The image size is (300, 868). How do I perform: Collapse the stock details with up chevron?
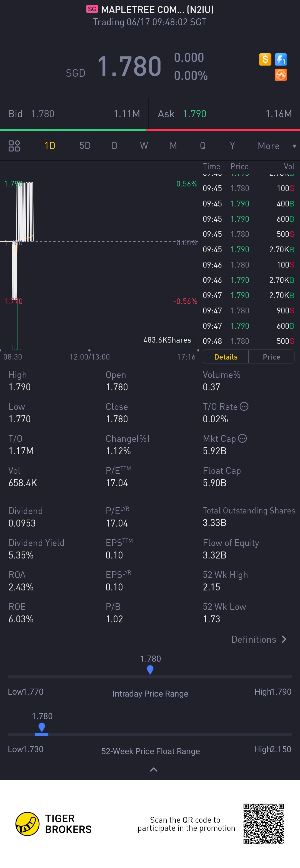point(154,770)
